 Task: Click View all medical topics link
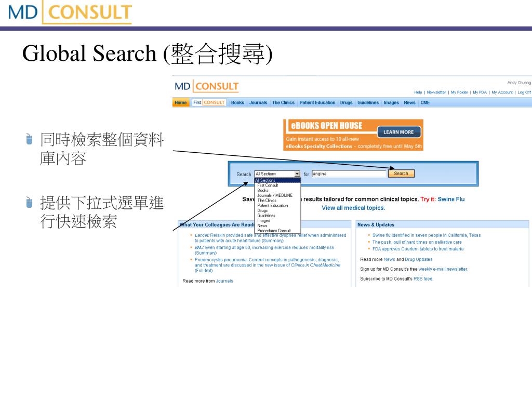(353, 208)
